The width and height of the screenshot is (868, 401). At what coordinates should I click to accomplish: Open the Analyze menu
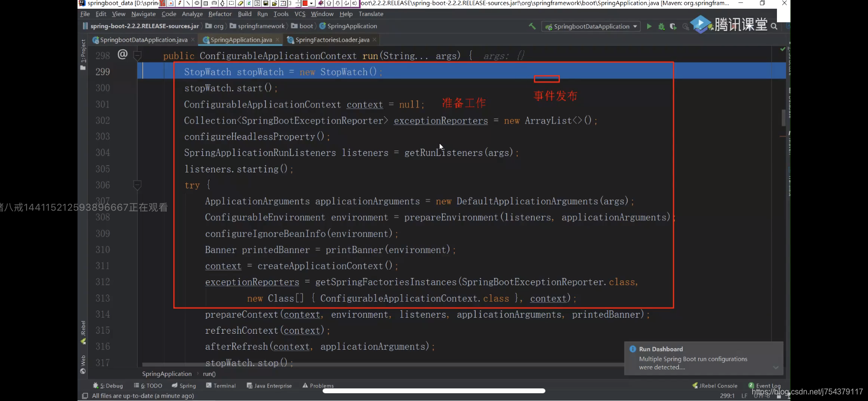click(192, 14)
